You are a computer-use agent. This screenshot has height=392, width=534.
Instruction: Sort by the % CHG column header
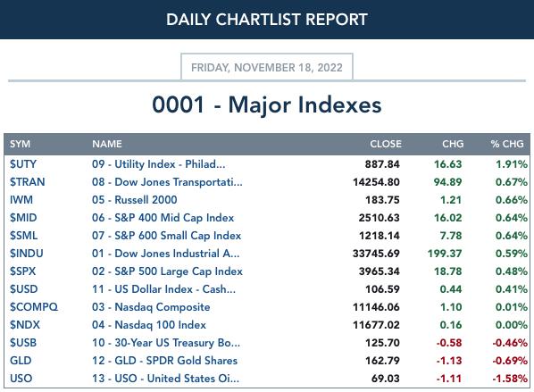[507, 144]
